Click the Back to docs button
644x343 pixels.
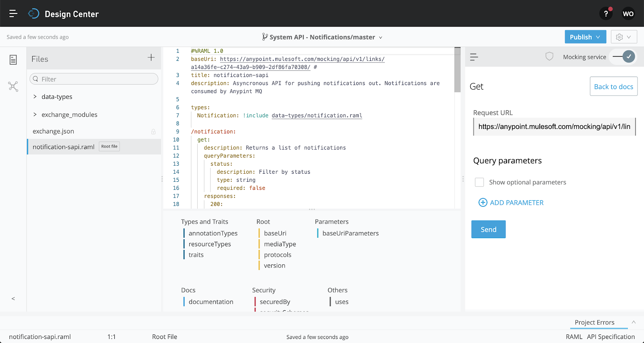(x=613, y=87)
